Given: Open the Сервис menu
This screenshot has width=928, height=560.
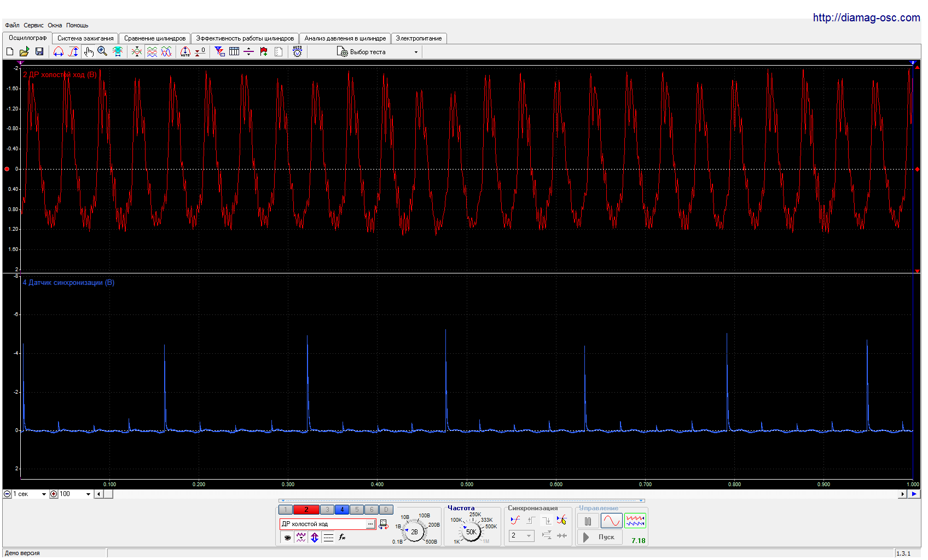Looking at the screenshot, I should tap(33, 25).
